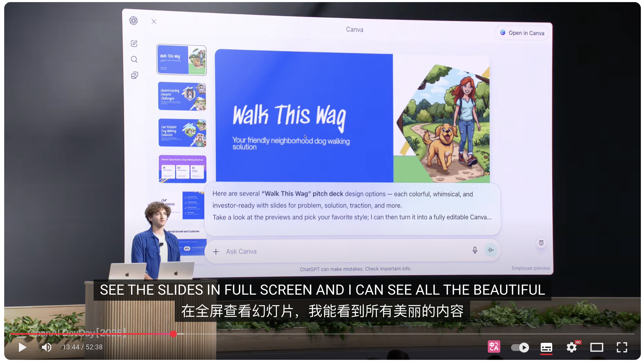
Task: Click the plus attachment icon
Action: tap(216, 252)
